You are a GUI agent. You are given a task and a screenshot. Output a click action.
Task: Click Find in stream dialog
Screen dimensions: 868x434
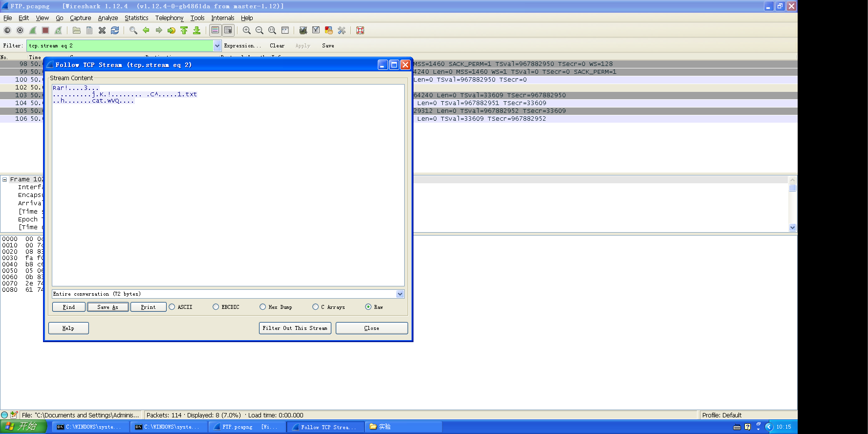[x=69, y=307]
